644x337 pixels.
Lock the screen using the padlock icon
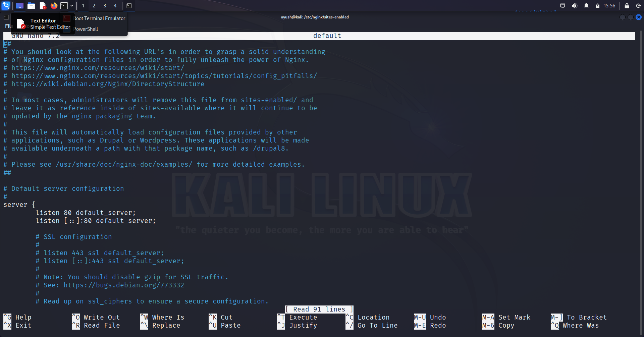tap(626, 6)
